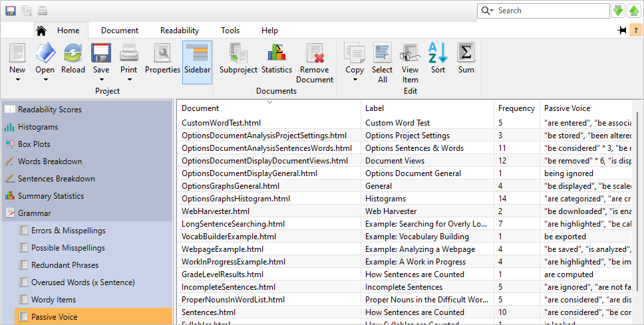The height and width of the screenshot is (325, 644).
Task: Expand the New dropdown arrow
Action: [x=18, y=80]
